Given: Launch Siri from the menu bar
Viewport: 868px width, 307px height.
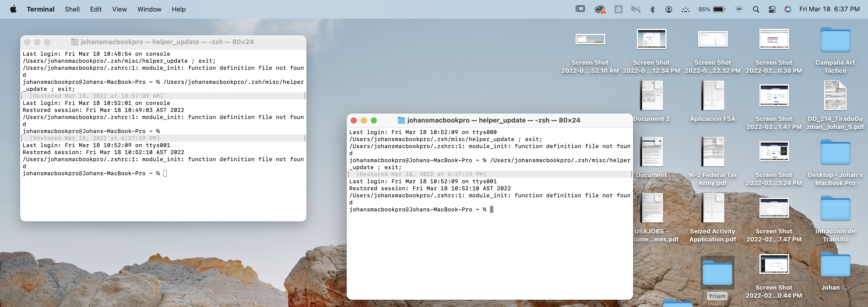Looking at the screenshot, I should coord(787,10).
